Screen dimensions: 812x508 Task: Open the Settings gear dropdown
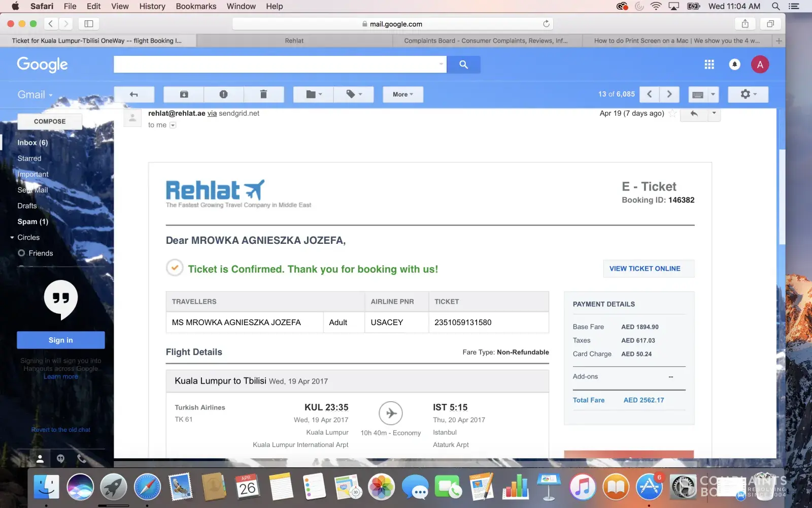[x=748, y=94]
